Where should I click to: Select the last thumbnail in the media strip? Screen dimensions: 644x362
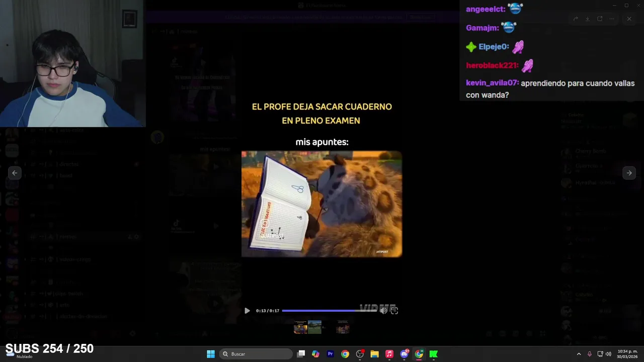point(343,327)
